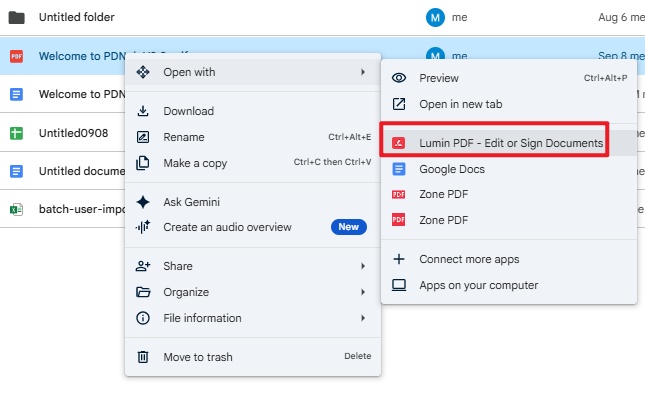Click the Apps on your computer laptop icon
645x401 pixels.
pyautogui.click(x=399, y=285)
